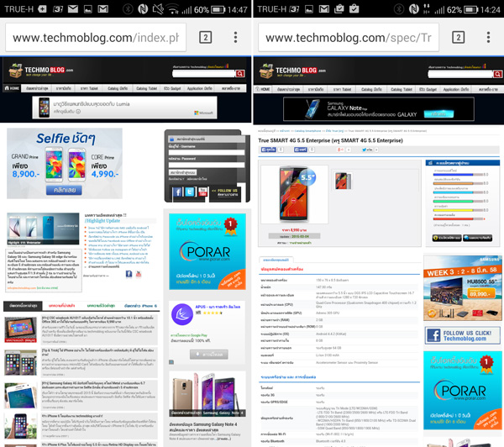This screenshot has width=504, height=447.
Task: Open Twitter icon in login box
Action: pyautogui.click(x=190, y=192)
